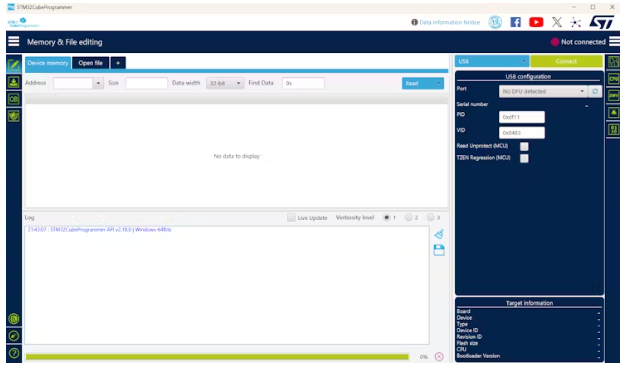Save the log with the floppy disk icon
The image size is (625, 369).
pyautogui.click(x=439, y=250)
